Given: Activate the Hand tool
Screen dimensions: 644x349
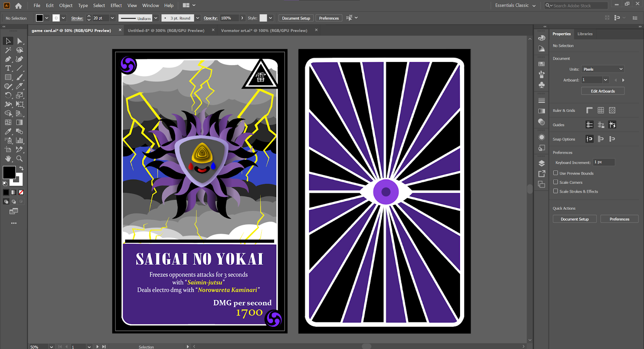Looking at the screenshot, I should (x=8, y=159).
